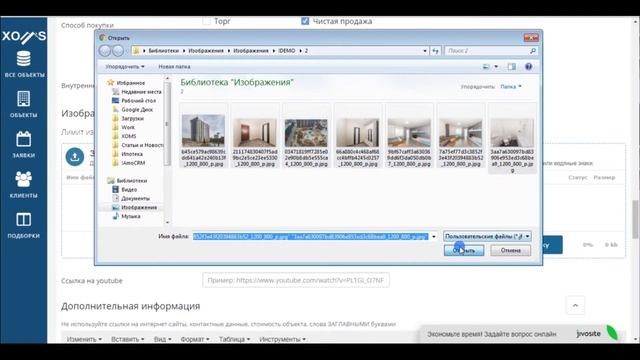Click the dialog search box
Image resolution: width=640 pixels, height=360 pixels.
pyautogui.click(x=487, y=51)
